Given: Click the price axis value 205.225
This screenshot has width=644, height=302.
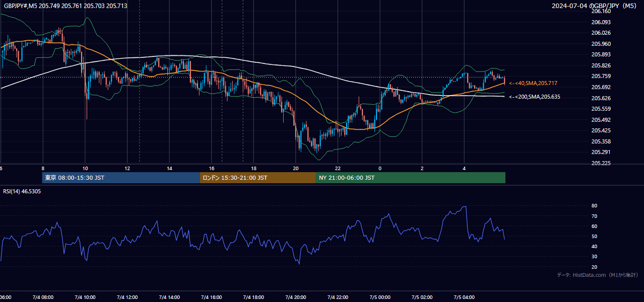Looking at the screenshot, I should click(601, 163).
